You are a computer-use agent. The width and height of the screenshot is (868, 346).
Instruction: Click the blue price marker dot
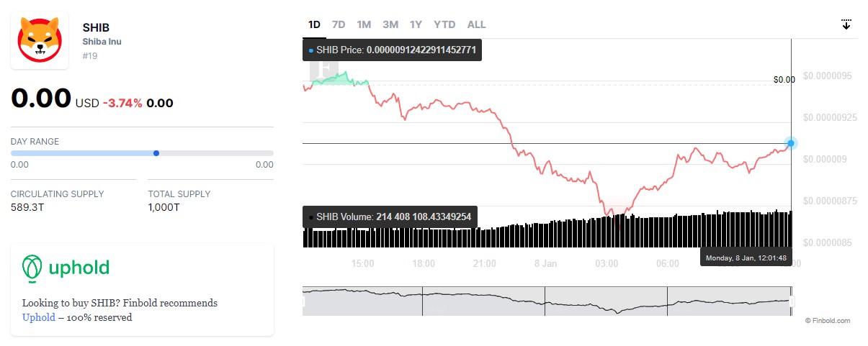[x=791, y=143]
